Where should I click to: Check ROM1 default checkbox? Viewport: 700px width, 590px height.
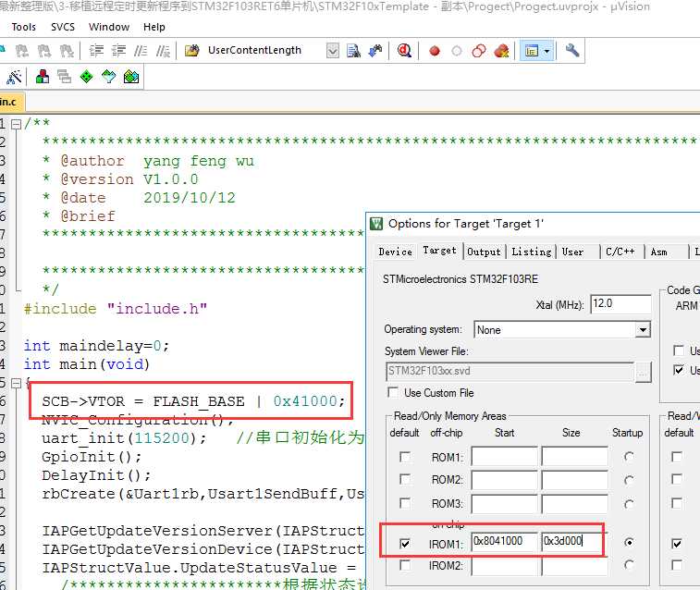[405, 457]
